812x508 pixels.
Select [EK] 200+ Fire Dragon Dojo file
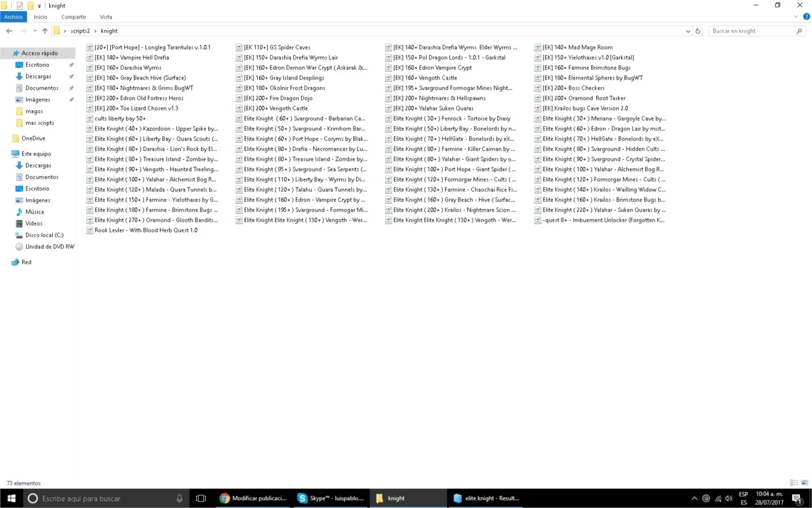(274, 98)
